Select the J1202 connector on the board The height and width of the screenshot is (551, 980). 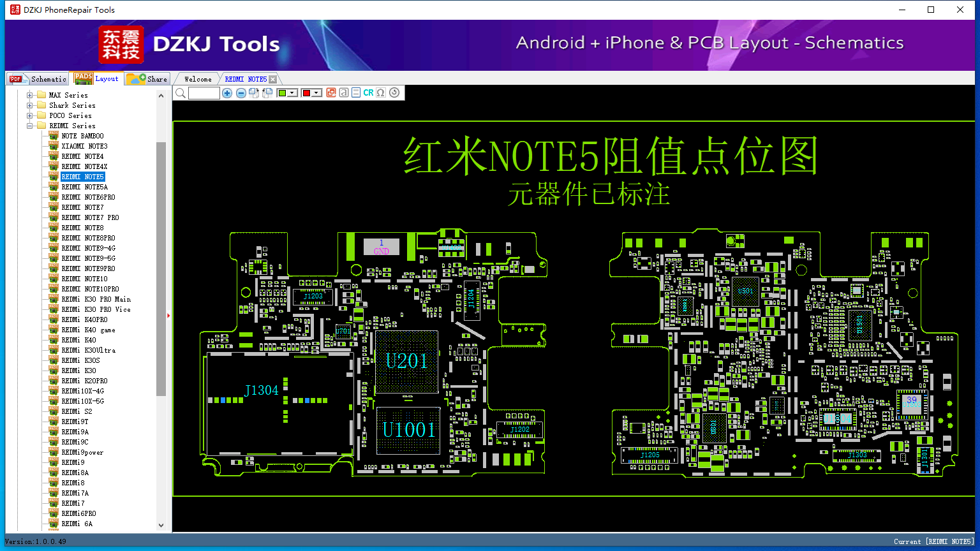[x=520, y=429]
